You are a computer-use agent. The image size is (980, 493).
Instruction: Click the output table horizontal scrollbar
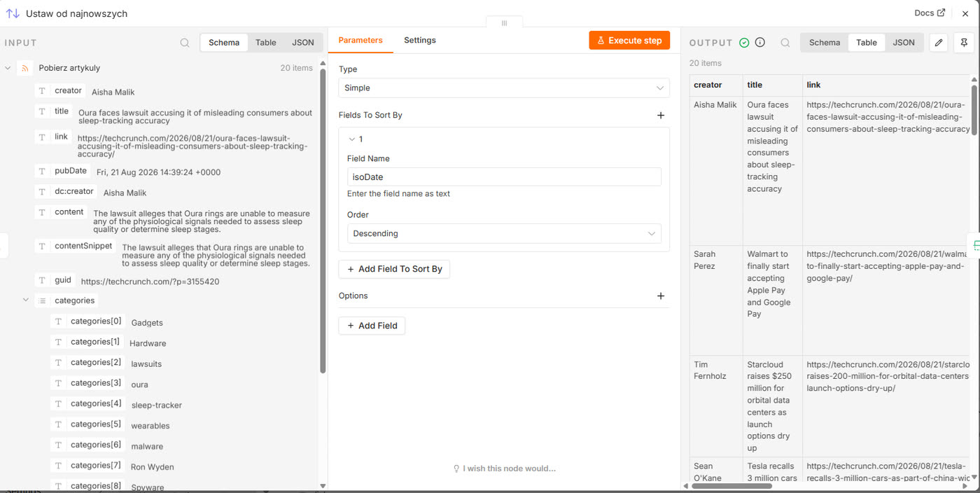pos(731,486)
